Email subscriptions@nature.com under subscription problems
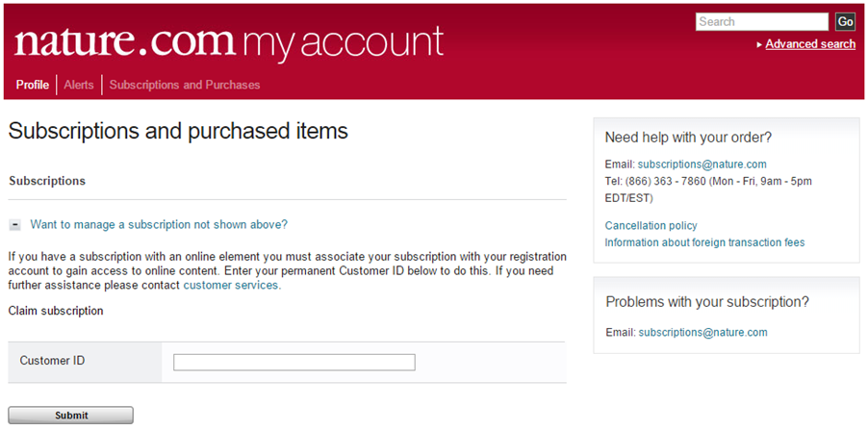 pos(703,332)
